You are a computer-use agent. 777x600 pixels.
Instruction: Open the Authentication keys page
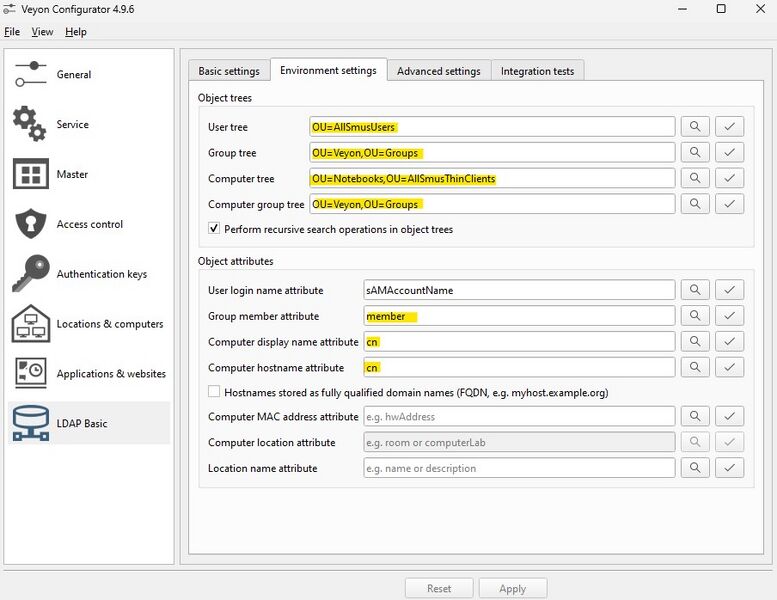[89, 274]
